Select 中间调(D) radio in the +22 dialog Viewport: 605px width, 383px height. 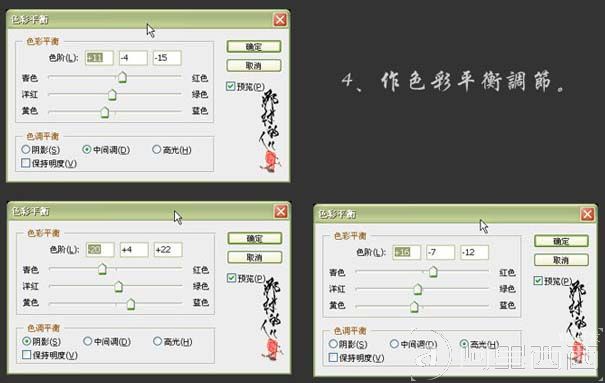88,341
